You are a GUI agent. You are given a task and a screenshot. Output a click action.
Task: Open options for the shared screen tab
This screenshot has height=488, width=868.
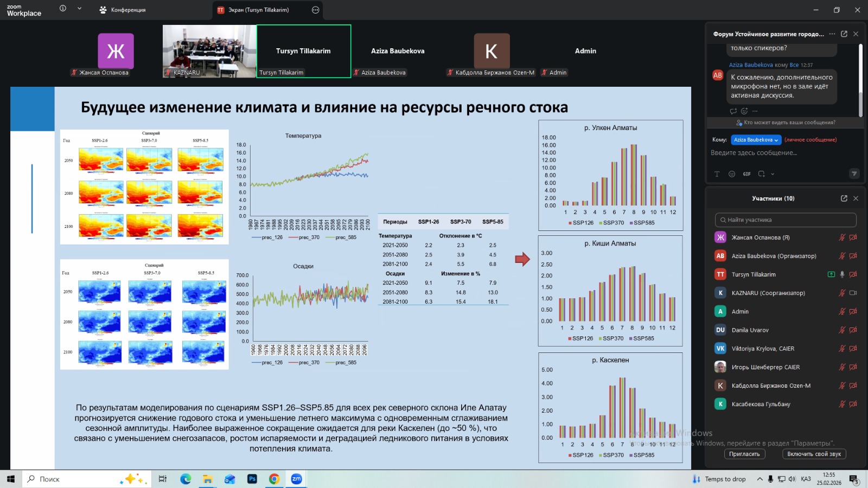pos(316,10)
